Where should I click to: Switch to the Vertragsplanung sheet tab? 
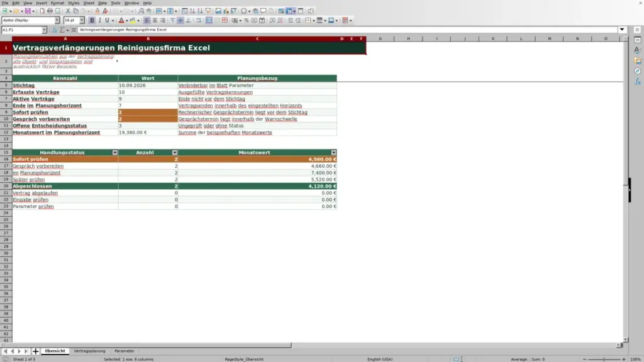click(89, 351)
